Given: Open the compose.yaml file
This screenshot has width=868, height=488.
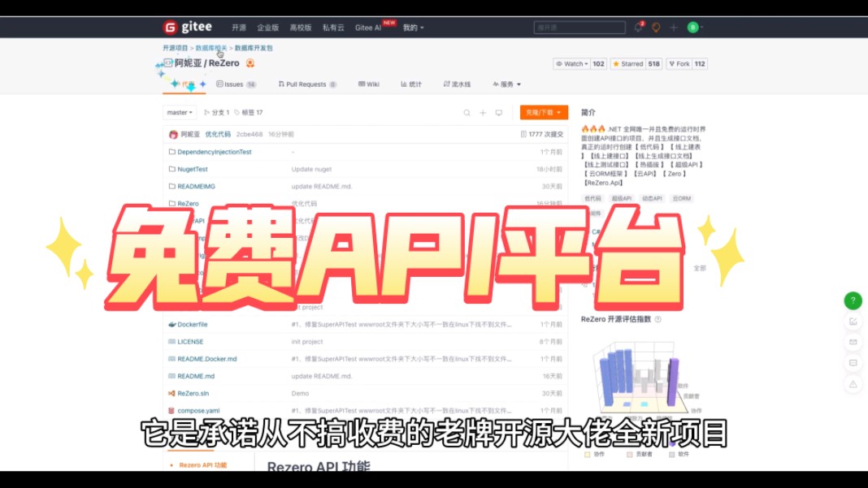Looking at the screenshot, I should click(x=198, y=411).
